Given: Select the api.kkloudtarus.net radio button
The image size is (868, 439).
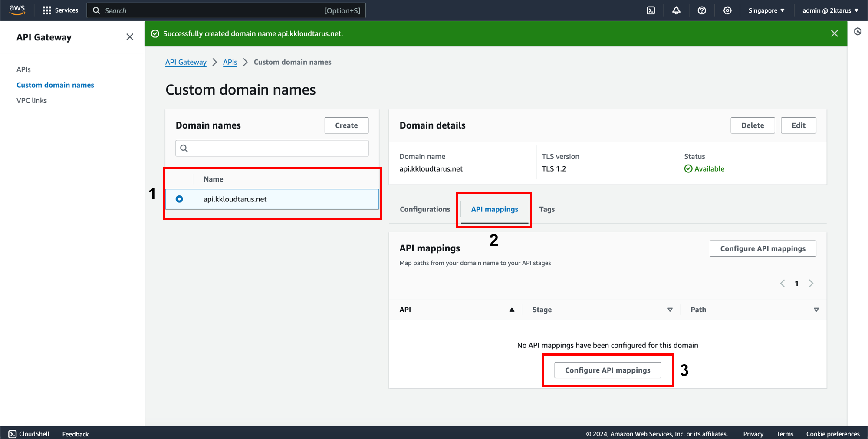Looking at the screenshot, I should tap(179, 199).
